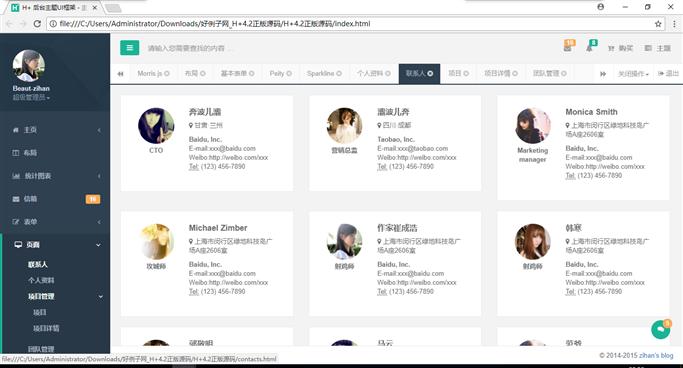683x368 pixels.
Task: Close the H+ browser tab
Action: [x=95, y=7]
